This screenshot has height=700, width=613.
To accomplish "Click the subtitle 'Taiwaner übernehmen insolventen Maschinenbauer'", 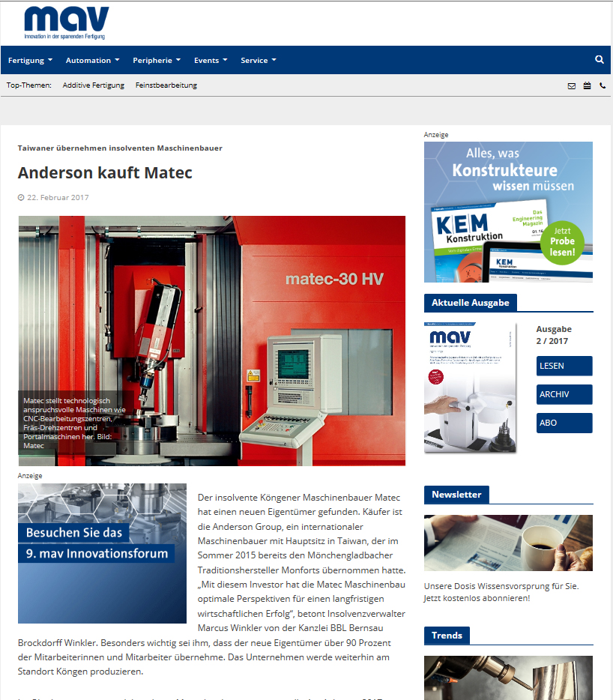I will (120, 148).
